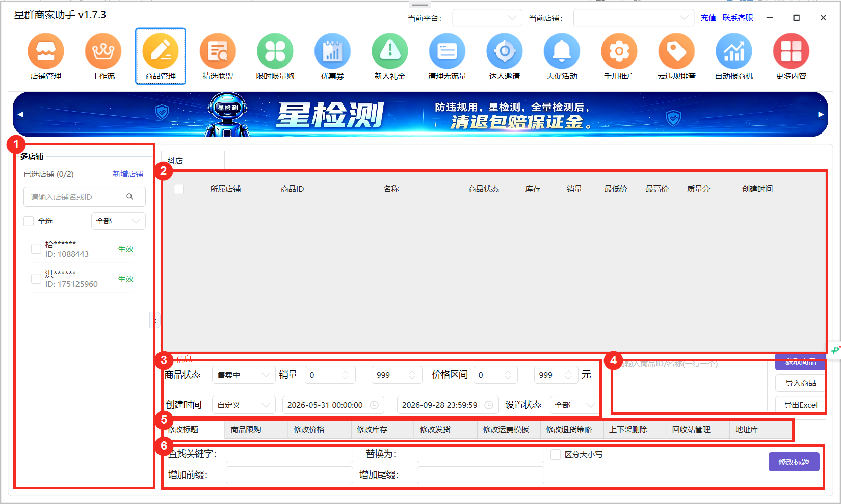Open the 工作流 workflow icon

[103, 51]
